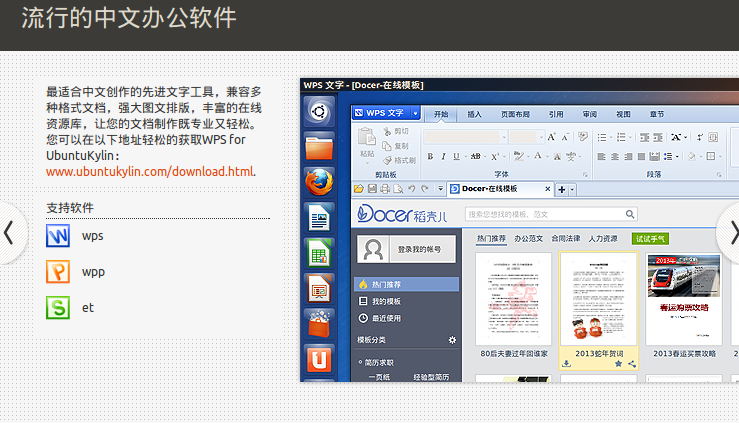
Task: Toggle superscript X² formatting
Action: (495, 156)
